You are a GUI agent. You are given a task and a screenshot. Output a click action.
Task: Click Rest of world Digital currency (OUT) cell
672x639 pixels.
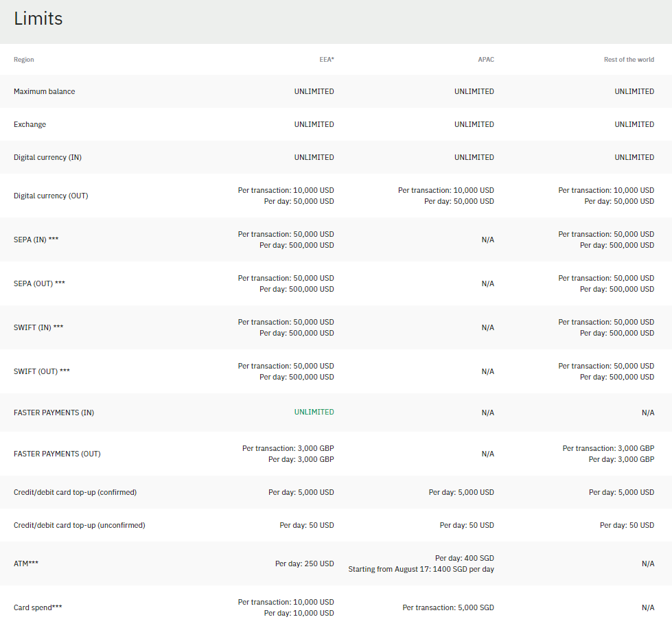coord(606,196)
